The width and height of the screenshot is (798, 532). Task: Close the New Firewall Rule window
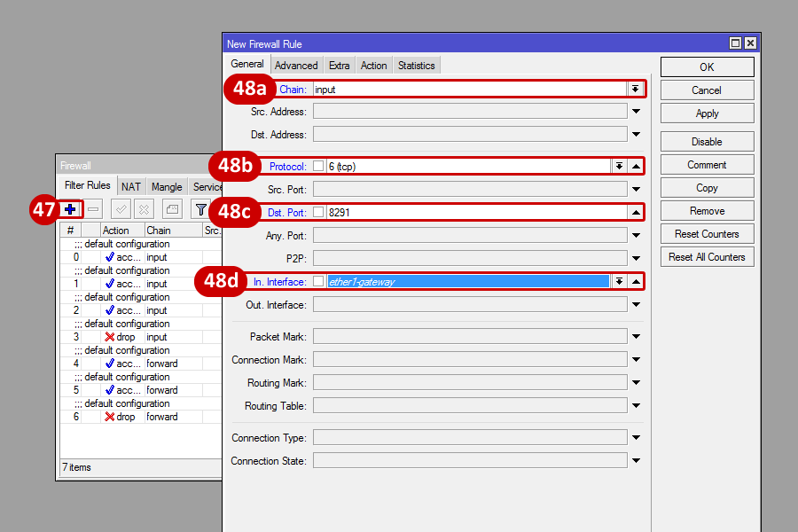750,43
